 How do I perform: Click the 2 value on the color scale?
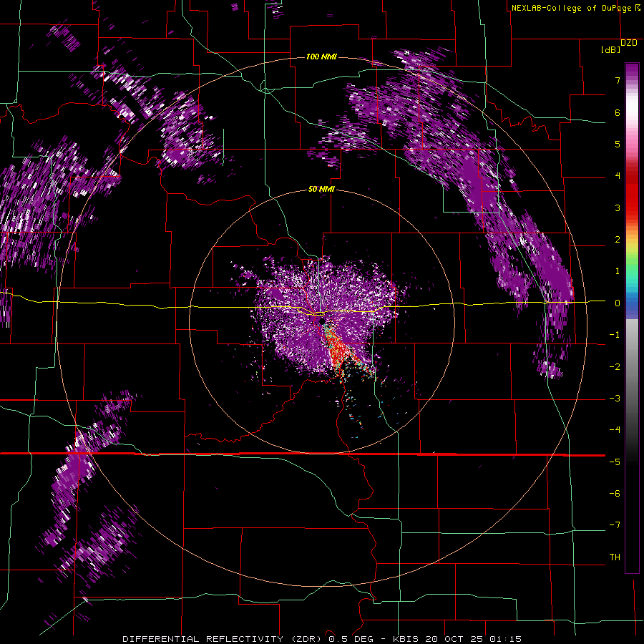(618, 240)
